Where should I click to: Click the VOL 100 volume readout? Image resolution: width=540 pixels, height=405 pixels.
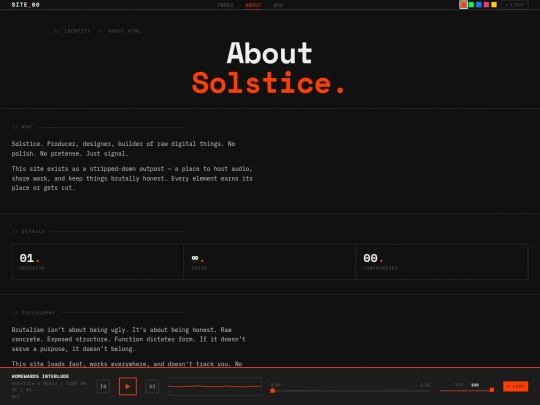click(x=467, y=385)
